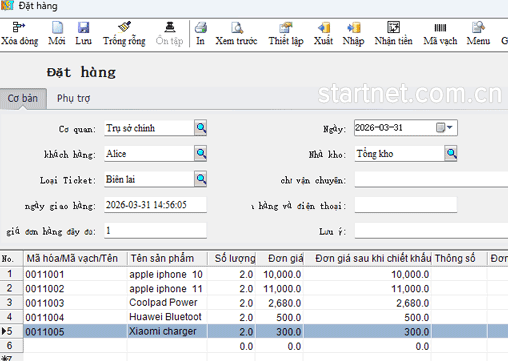The image size is (508, 361).
Task: Click quantity cell of Xiaomi charger row
Action: [232, 332]
